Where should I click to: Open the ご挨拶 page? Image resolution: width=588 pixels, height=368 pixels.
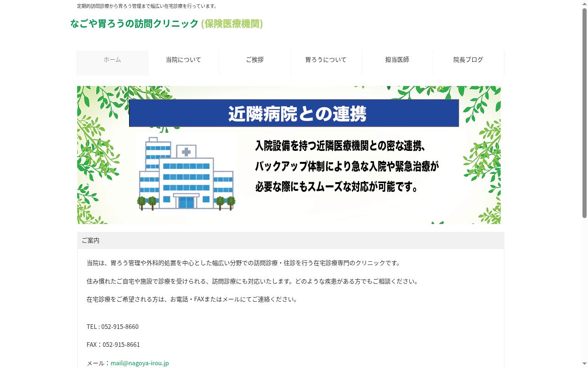pyautogui.click(x=255, y=63)
